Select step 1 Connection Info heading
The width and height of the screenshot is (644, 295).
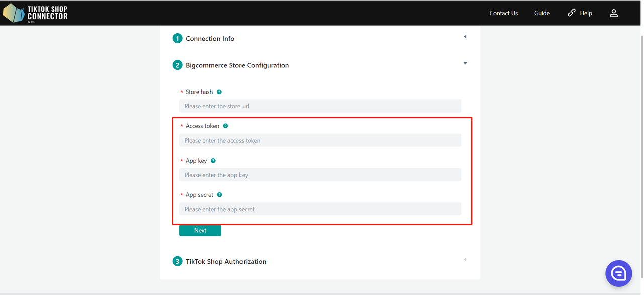[x=210, y=39]
